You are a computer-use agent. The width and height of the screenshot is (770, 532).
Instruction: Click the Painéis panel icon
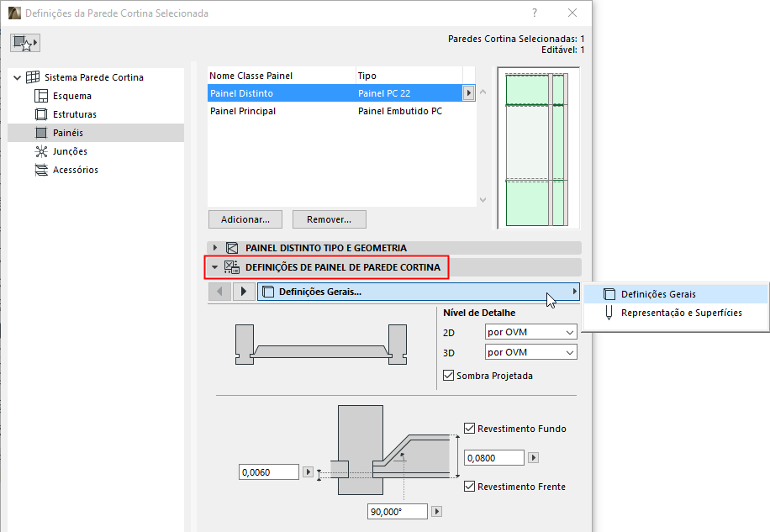click(41, 132)
